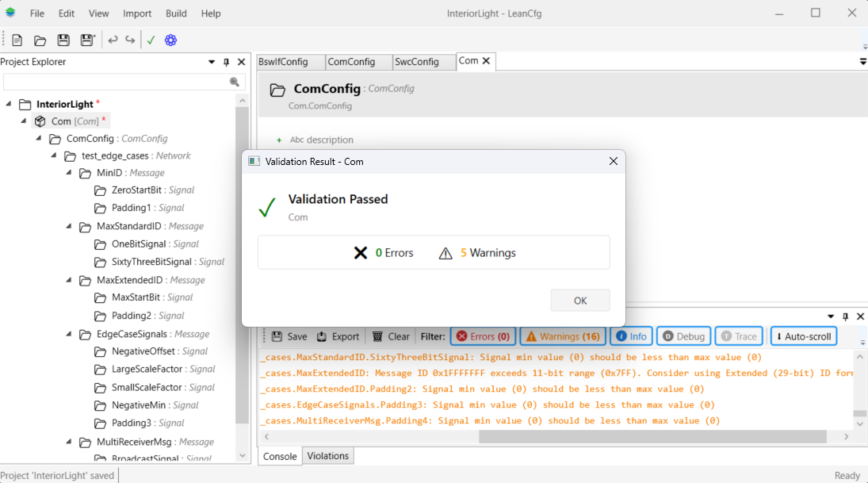The image size is (868, 483).
Task: Pin the Project Explorer panel
Action: (x=227, y=62)
